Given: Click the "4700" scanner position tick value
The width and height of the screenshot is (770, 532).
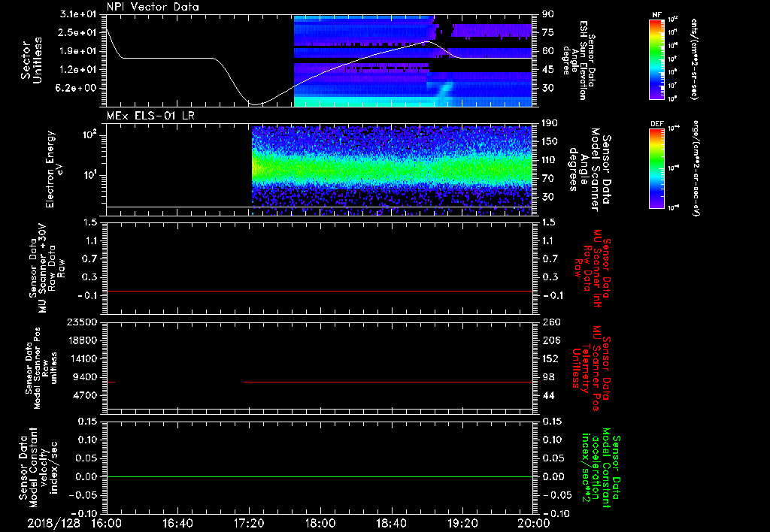Looking at the screenshot, I should pos(84,395).
